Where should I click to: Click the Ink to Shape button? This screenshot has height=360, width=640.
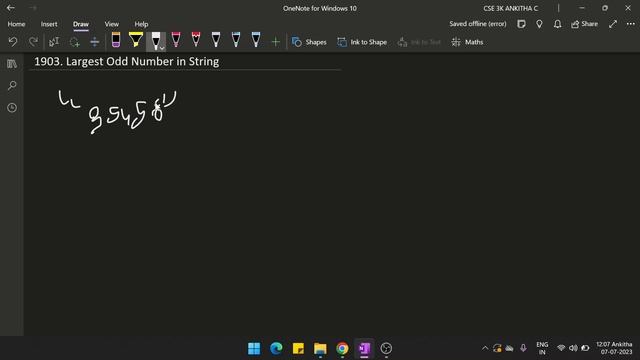[x=362, y=42]
